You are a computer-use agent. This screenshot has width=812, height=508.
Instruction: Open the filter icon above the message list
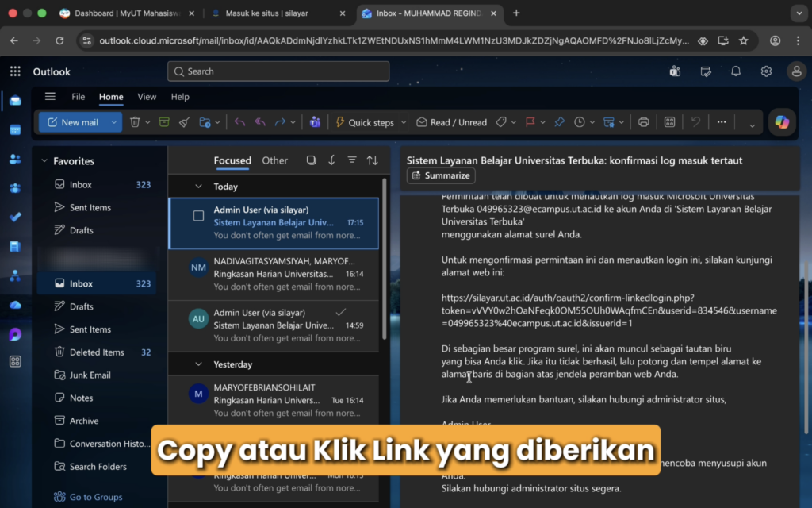(351, 160)
